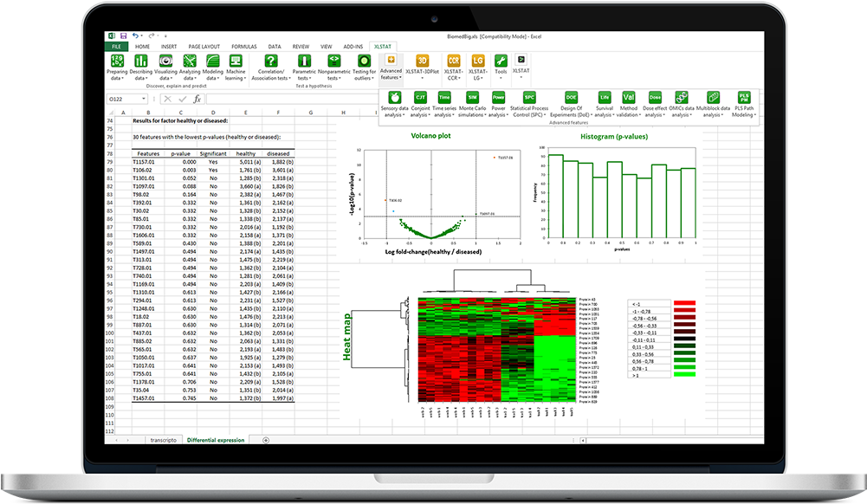Open Correlation/Association tests
The image size is (867, 504).
(271, 61)
